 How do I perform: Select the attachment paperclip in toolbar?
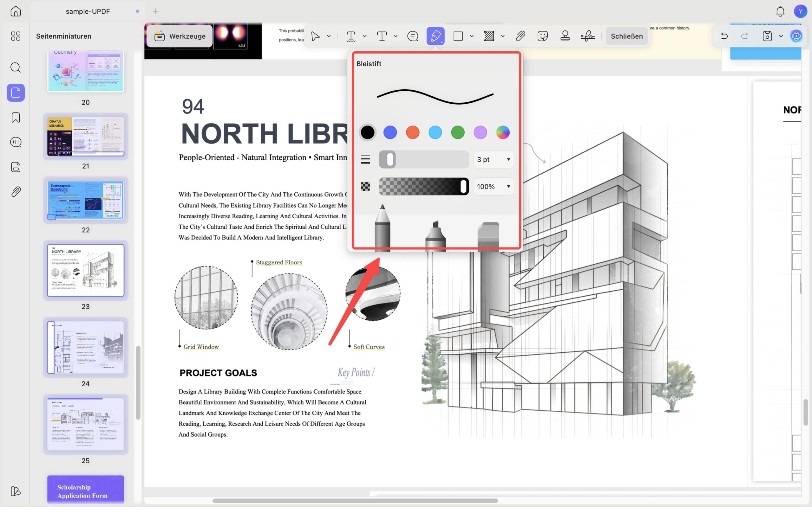point(520,36)
